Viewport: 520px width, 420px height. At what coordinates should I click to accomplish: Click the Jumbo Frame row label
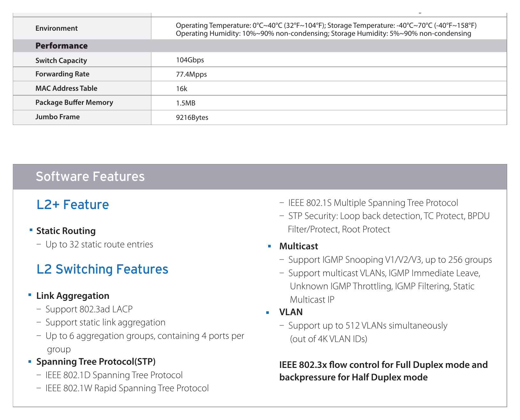(x=58, y=117)
